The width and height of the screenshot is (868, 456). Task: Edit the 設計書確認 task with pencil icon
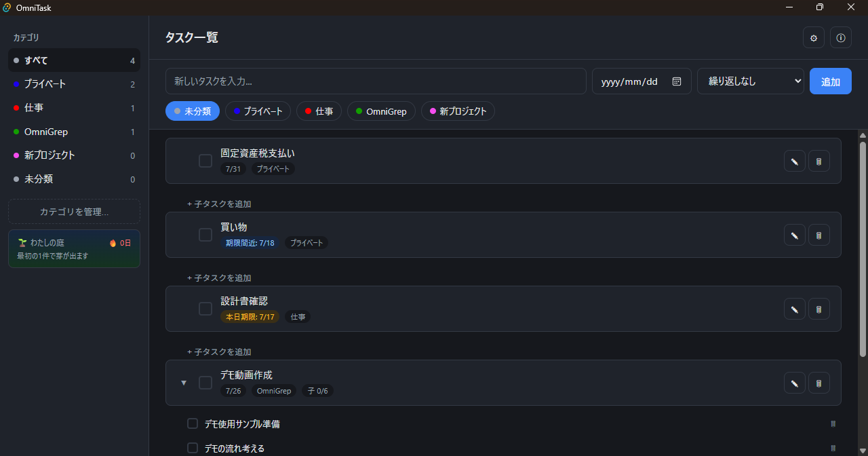point(795,309)
